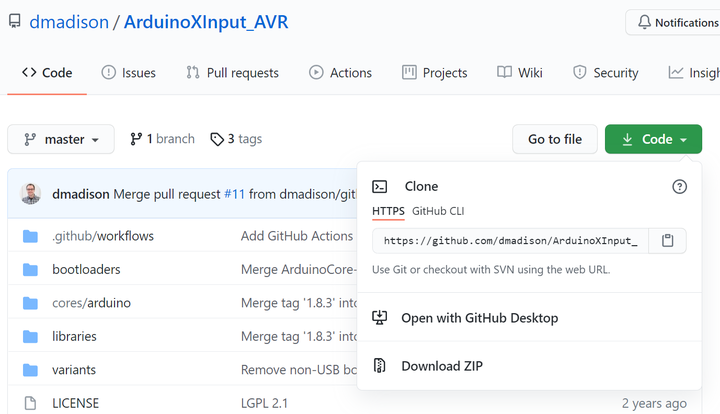The height and width of the screenshot is (414, 720).
Task: Open the Security tab
Action: pyautogui.click(x=606, y=73)
